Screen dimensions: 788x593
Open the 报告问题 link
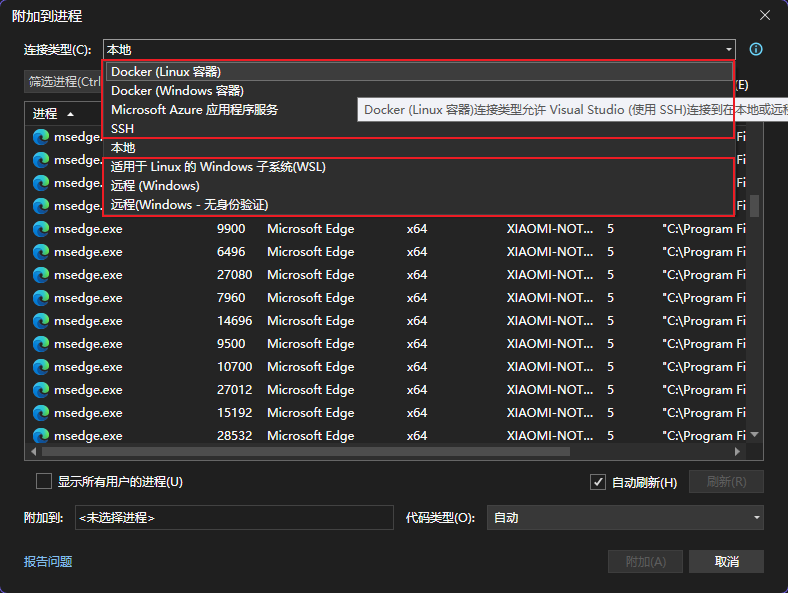48,562
